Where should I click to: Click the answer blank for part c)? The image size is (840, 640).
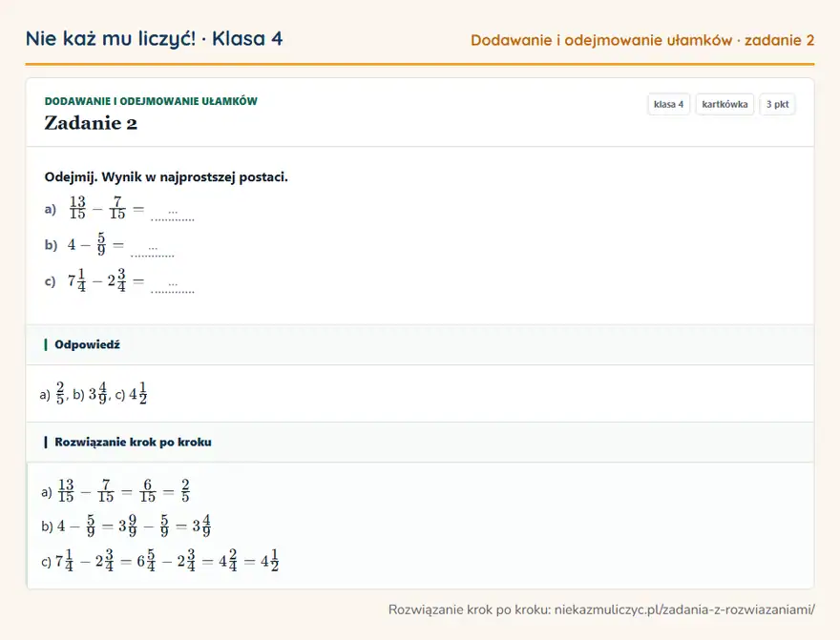[173, 288]
